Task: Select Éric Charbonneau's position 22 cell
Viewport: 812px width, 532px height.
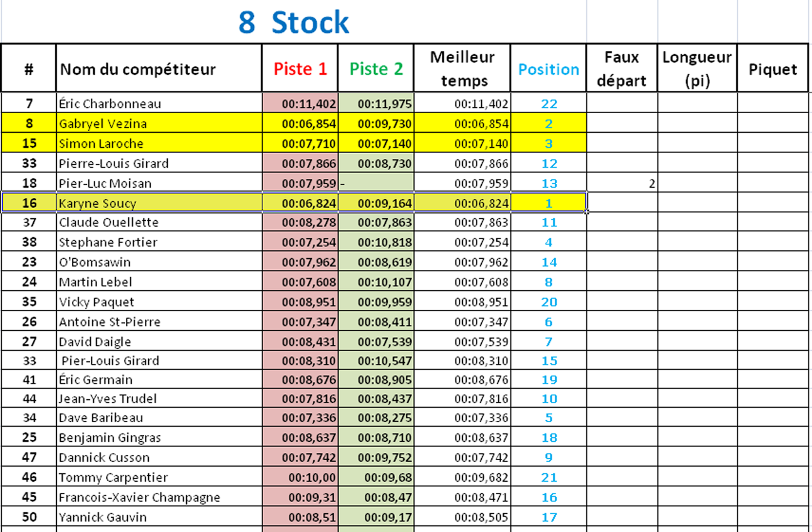Action: 548,103
